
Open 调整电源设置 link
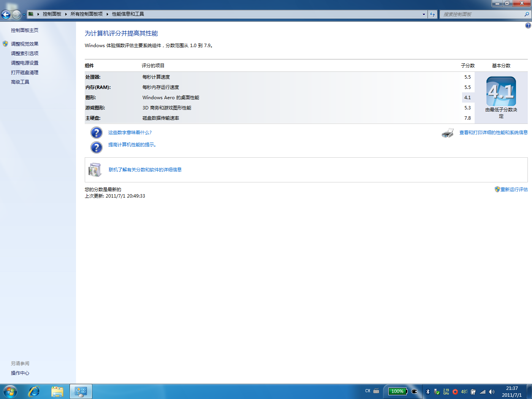[25, 63]
